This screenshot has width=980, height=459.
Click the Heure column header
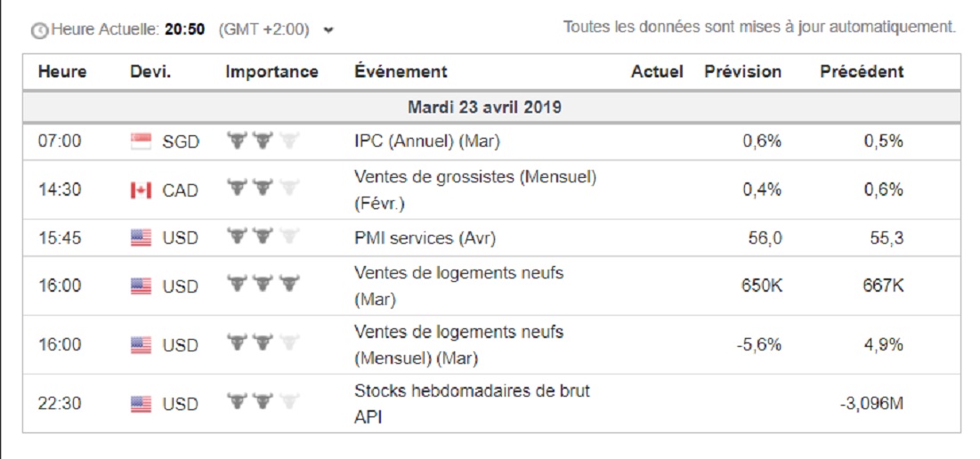coord(62,72)
